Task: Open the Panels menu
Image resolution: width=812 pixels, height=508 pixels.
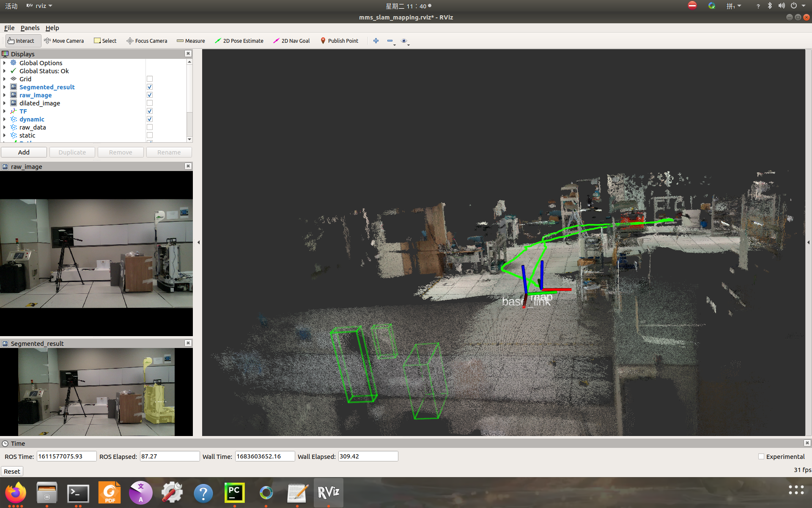Action: pos(30,28)
